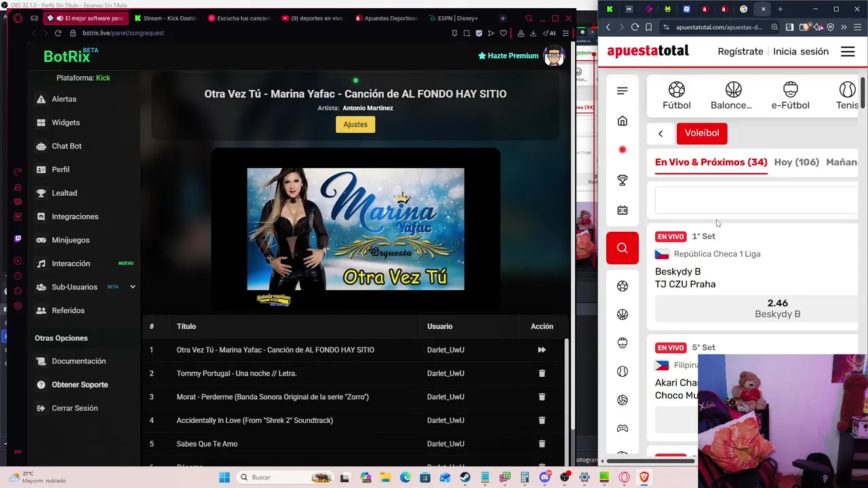Skip the song Otra Vez Tú
This screenshot has width=868, height=488.
[x=542, y=350]
